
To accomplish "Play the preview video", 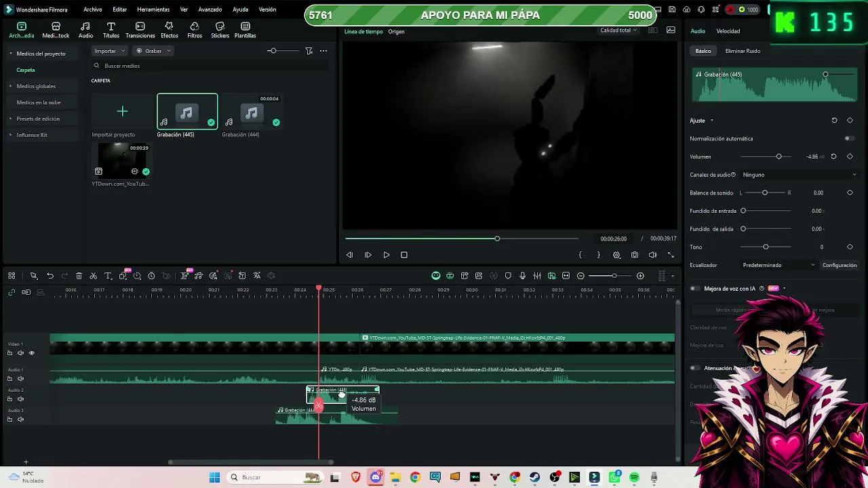I will (x=386, y=255).
